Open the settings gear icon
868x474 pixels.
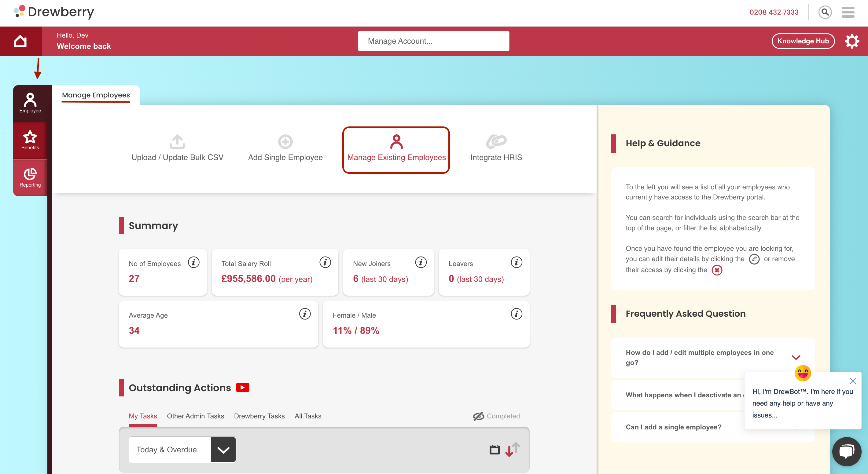point(851,41)
